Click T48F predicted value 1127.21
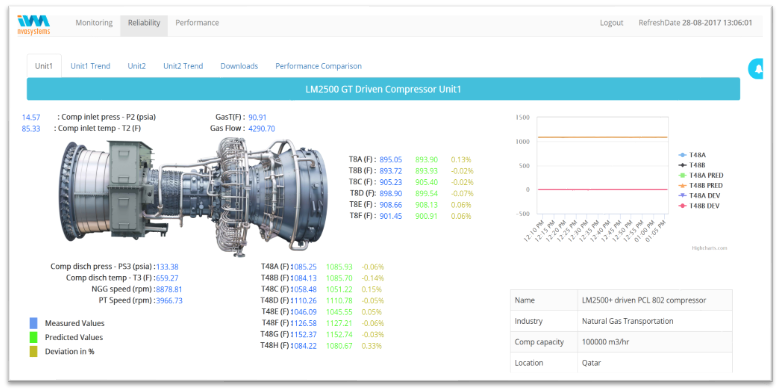 point(339,324)
